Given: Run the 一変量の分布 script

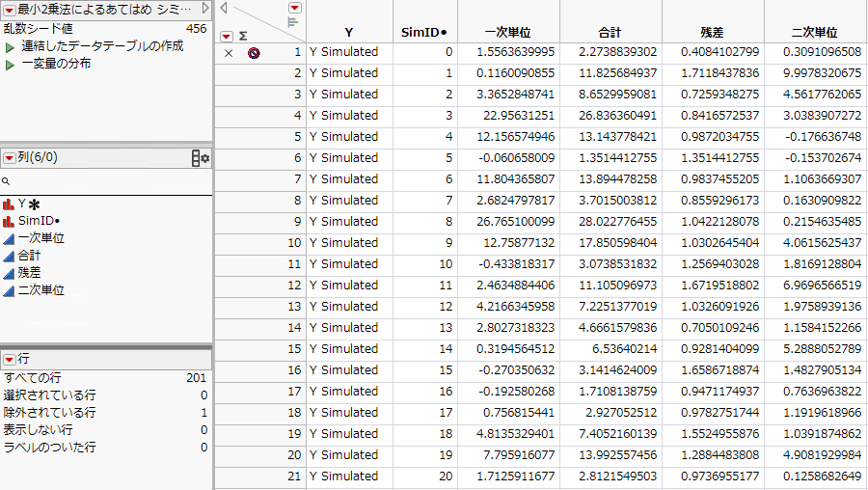Looking at the screenshot, I should coord(10,66).
